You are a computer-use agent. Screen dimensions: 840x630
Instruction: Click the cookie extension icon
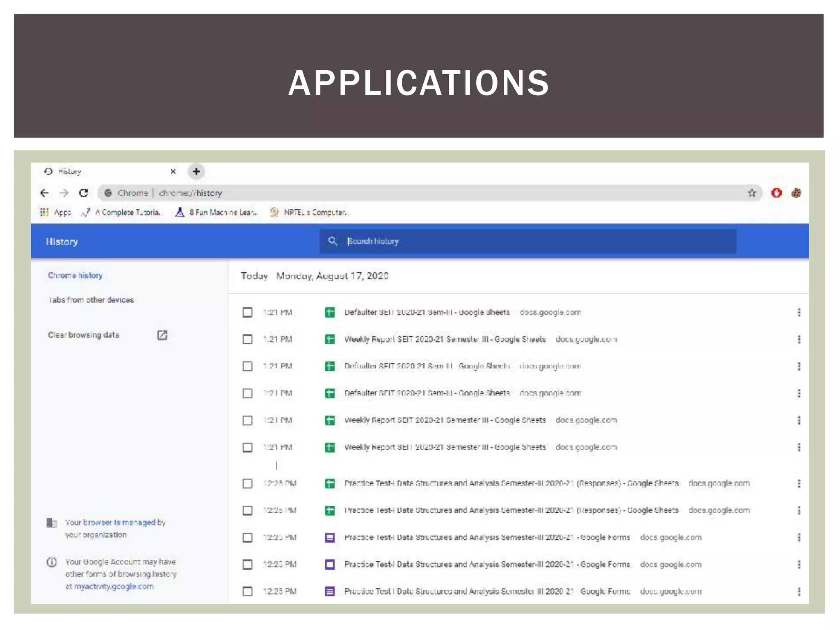pos(796,193)
